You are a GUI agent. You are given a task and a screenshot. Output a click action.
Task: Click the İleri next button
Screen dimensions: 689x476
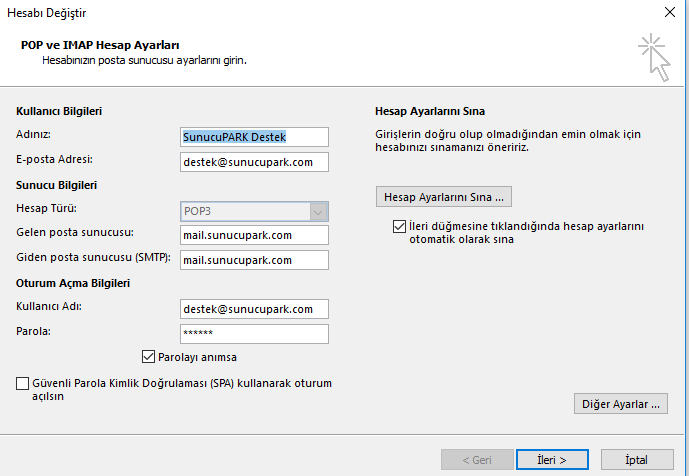tap(552, 460)
